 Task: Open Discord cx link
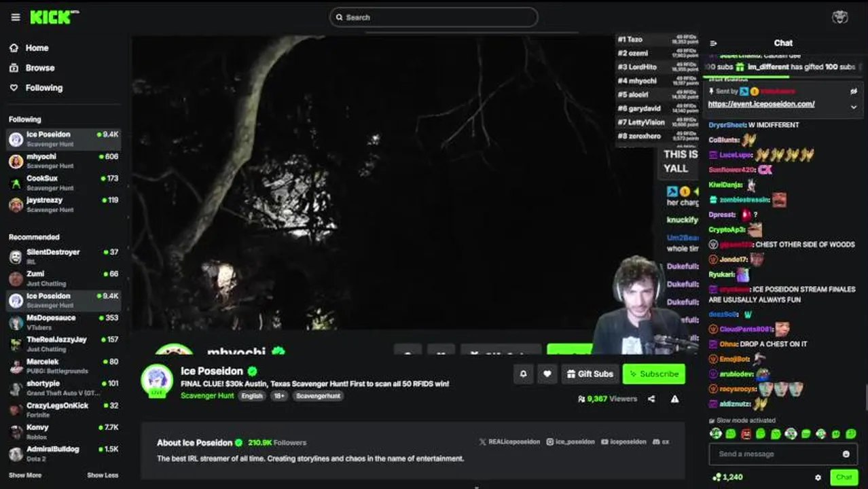(661, 441)
